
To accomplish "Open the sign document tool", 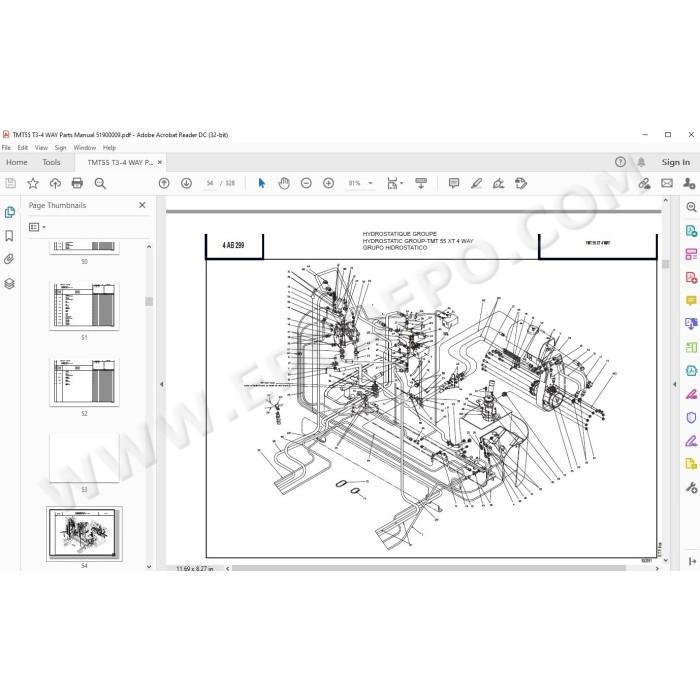I will (498, 183).
